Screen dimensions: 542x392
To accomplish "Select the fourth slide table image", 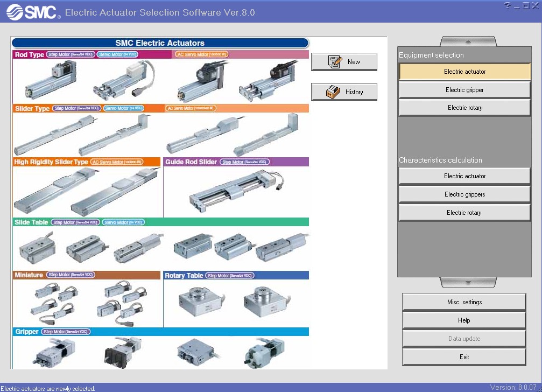I will 193,246.
